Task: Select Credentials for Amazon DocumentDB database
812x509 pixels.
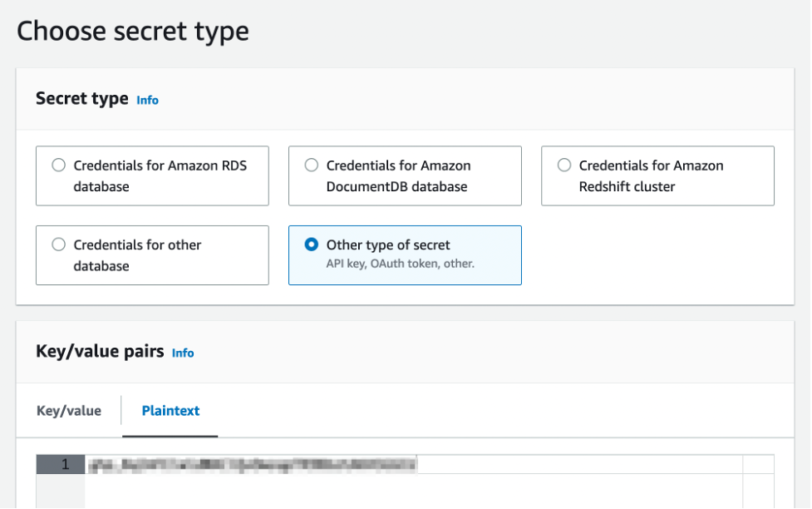Action: [311, 165]
